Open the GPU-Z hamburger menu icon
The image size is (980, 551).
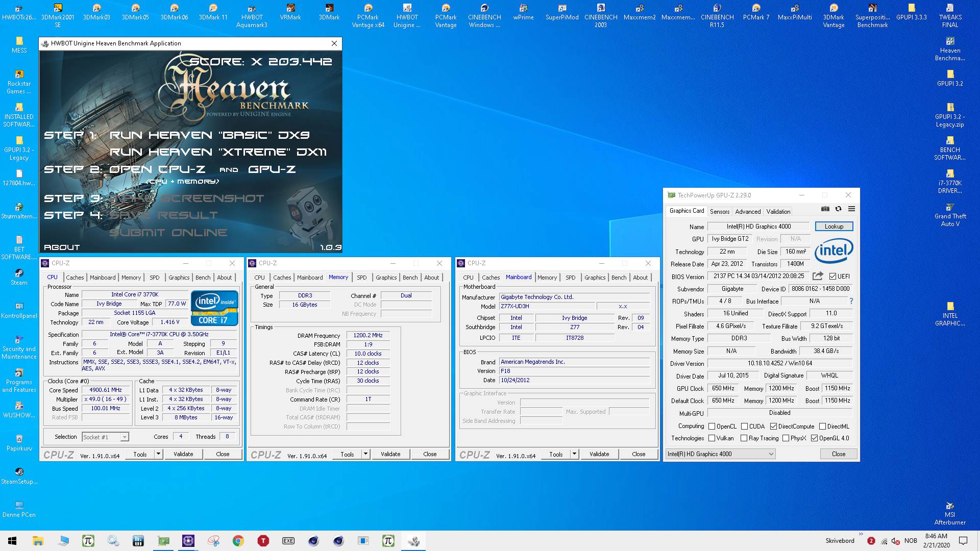tap(851, 209)
